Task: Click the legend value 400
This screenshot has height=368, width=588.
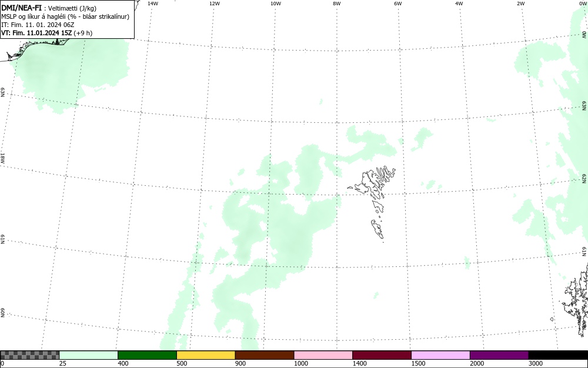Action: point(123,363)
